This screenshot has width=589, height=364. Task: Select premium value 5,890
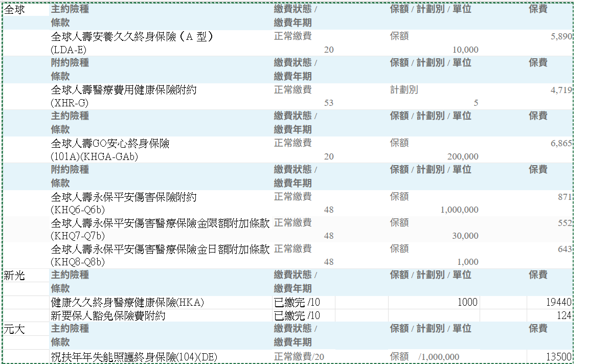[561, 36]
